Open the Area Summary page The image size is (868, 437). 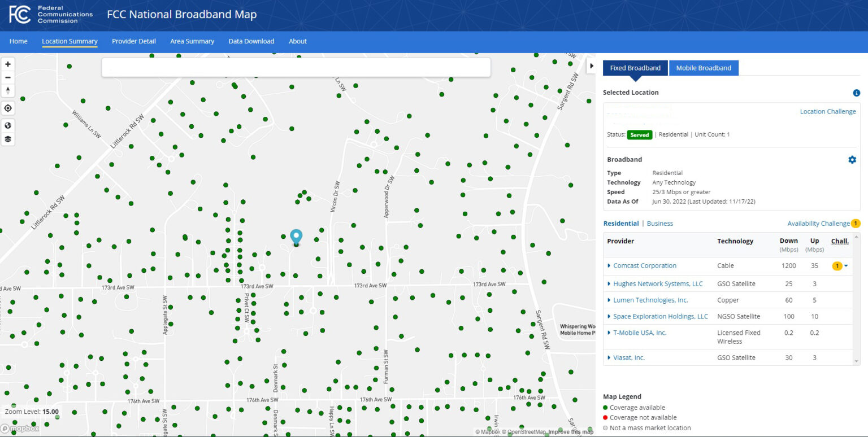point(192,41)
